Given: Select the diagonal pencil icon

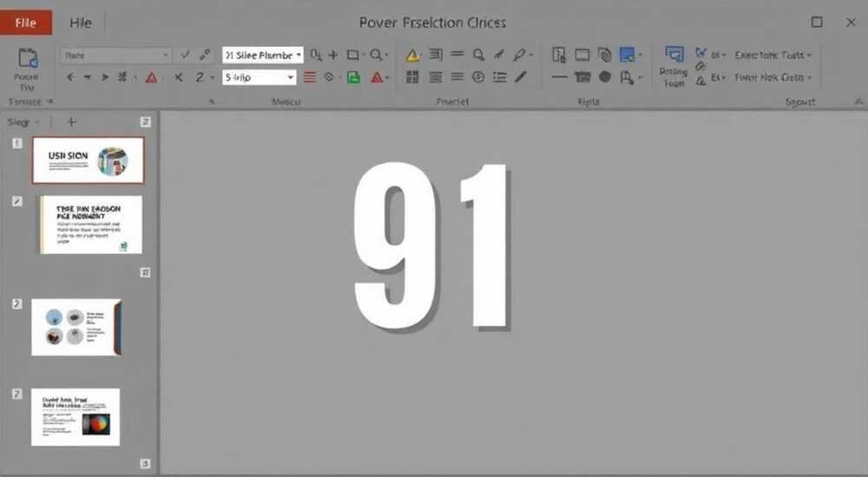Looking at the screenshot, I should [520, 77].
